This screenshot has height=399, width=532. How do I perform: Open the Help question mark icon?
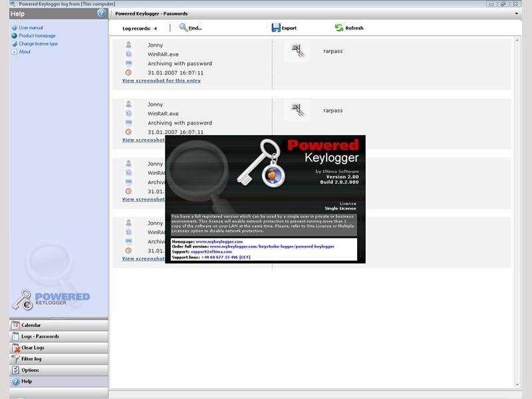[101, 13]
